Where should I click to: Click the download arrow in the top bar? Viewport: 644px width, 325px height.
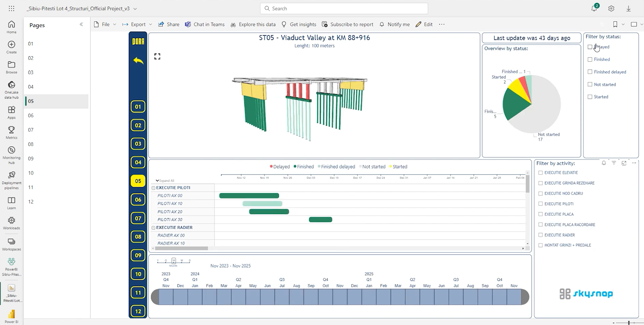tap(628, 8)
